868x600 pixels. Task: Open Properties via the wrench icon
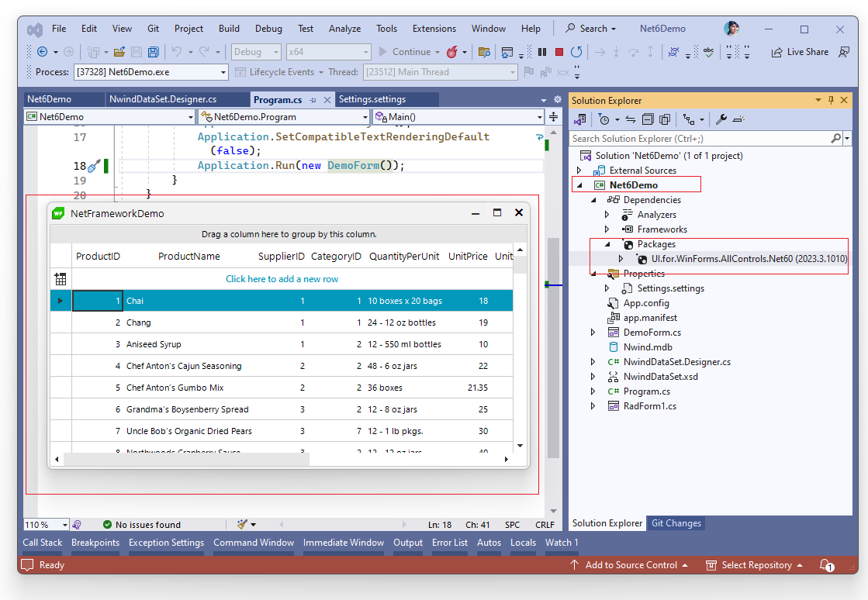coord(721,119)
